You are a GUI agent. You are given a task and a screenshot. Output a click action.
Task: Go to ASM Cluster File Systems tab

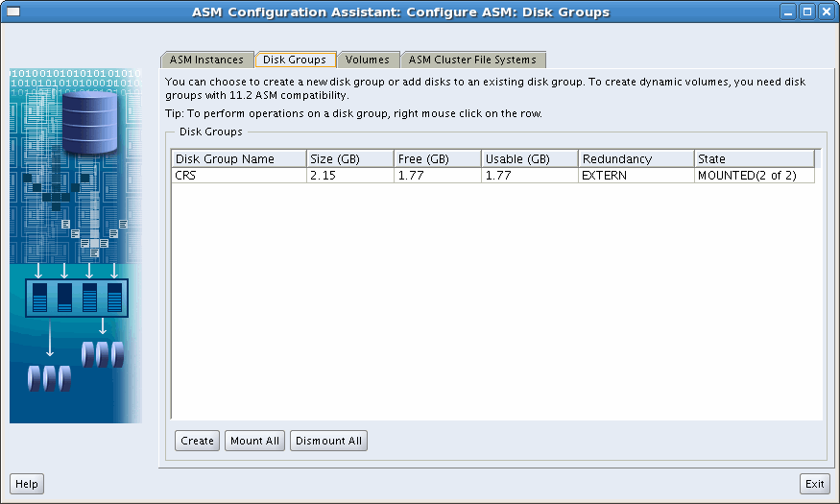click(x=472, y=60)
